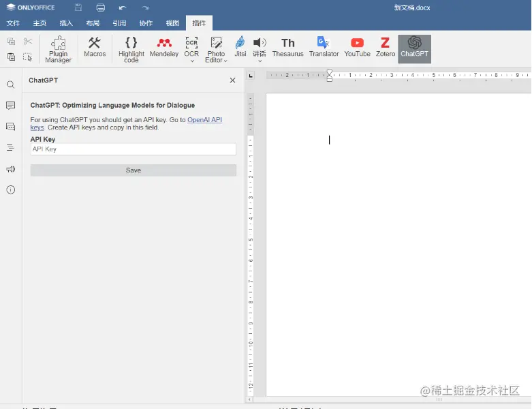The height and width of the screenshot is (409, 532).
Task: Click the Print icon in title bar
Action: coord(100,7)
